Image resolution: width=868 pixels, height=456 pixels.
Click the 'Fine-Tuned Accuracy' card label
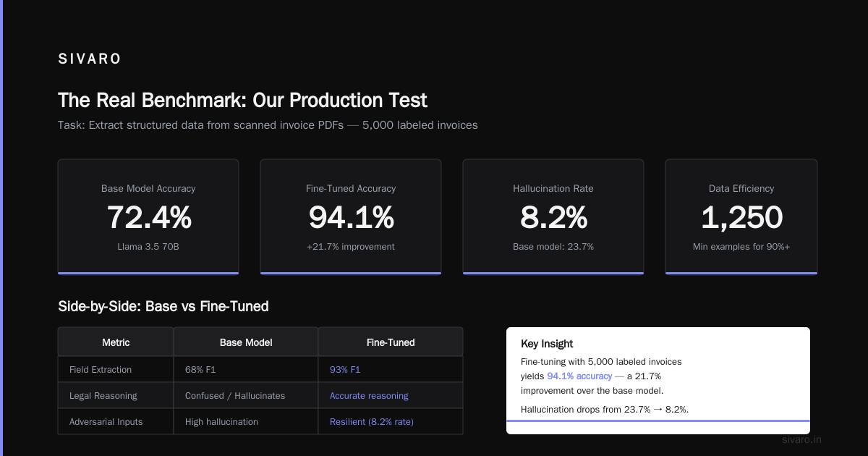pos(351,188)
